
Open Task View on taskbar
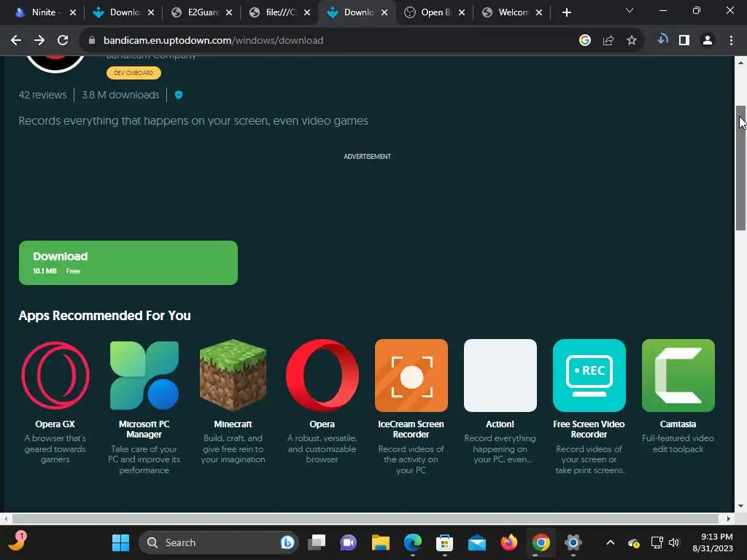(x=317, y=542)
